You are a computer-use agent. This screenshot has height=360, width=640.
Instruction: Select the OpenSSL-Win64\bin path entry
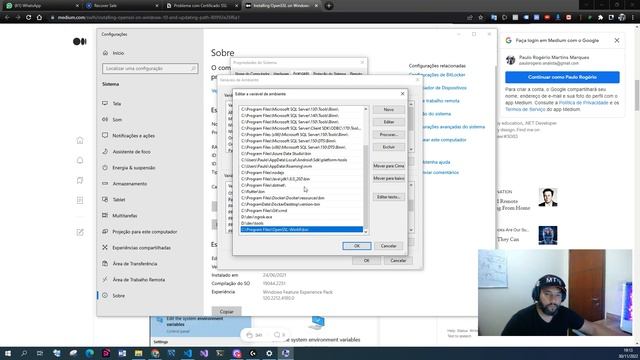point(301,229)
